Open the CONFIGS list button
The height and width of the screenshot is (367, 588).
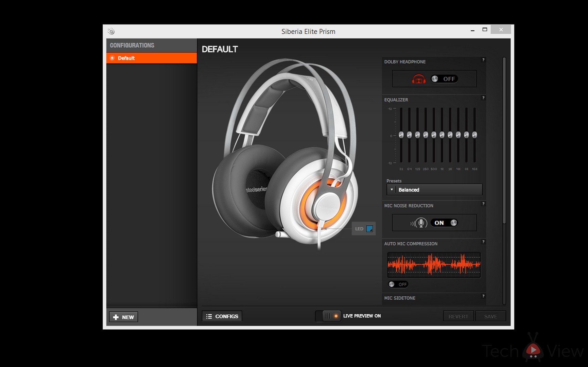pyautogui.click(x=222, y=316)
